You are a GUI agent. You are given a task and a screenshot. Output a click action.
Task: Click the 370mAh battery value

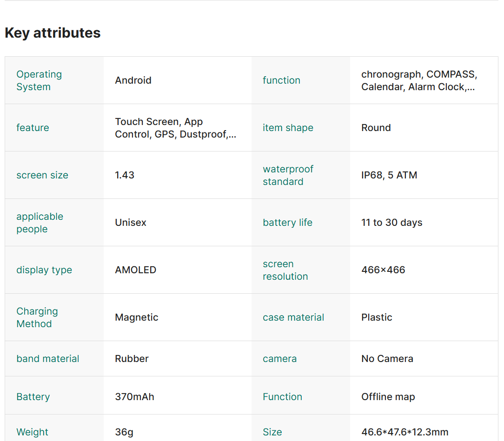[134, 397]
